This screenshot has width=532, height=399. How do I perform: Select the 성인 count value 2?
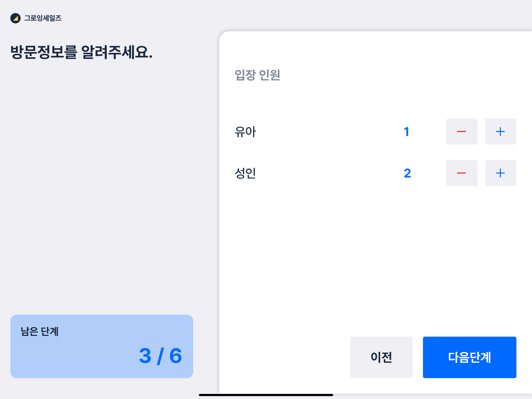[x=407, y=173]
